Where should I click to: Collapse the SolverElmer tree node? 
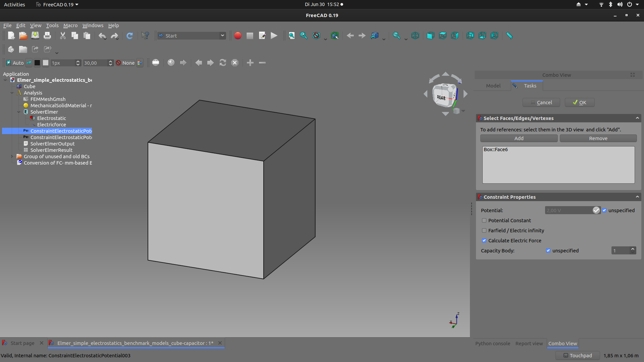pyautogui.click(x=19, y=112)
